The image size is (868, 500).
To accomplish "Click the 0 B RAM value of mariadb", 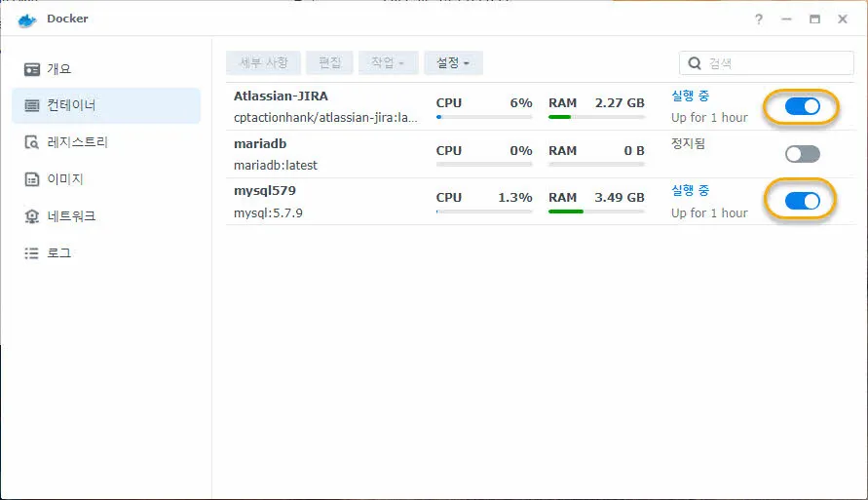I will coord(634,151).
